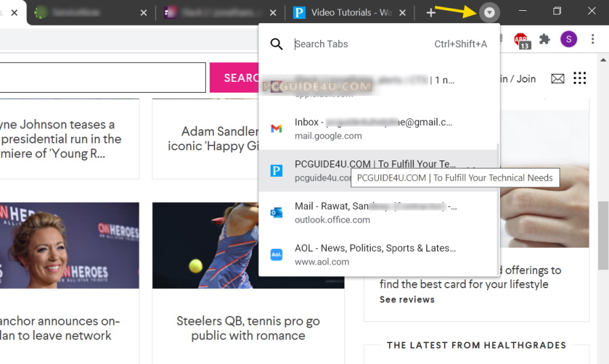Click the pink Search button
This screenshot has width=609, height=364.
tap(235, 78)
